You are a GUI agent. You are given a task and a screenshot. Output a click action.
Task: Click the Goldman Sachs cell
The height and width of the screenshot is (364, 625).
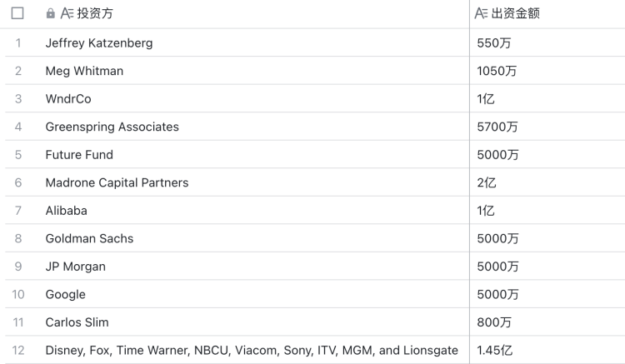[x=89, y=238]
